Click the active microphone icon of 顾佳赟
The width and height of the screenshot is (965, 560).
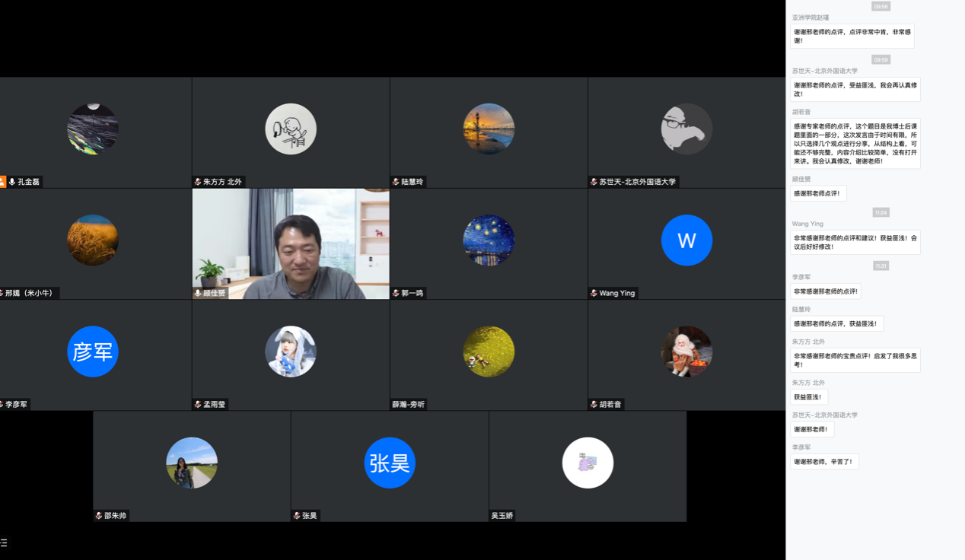(x=198, y=293)
